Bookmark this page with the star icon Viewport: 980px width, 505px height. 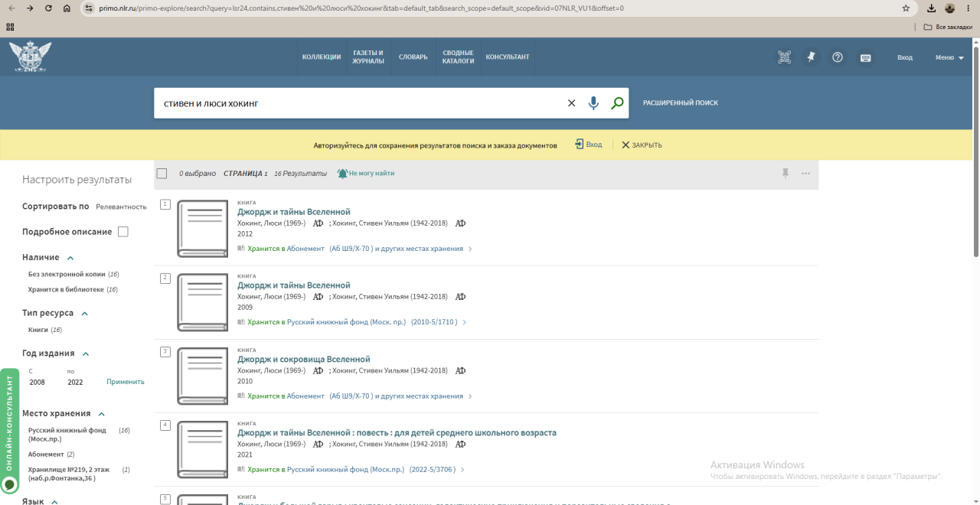point(906,8)
